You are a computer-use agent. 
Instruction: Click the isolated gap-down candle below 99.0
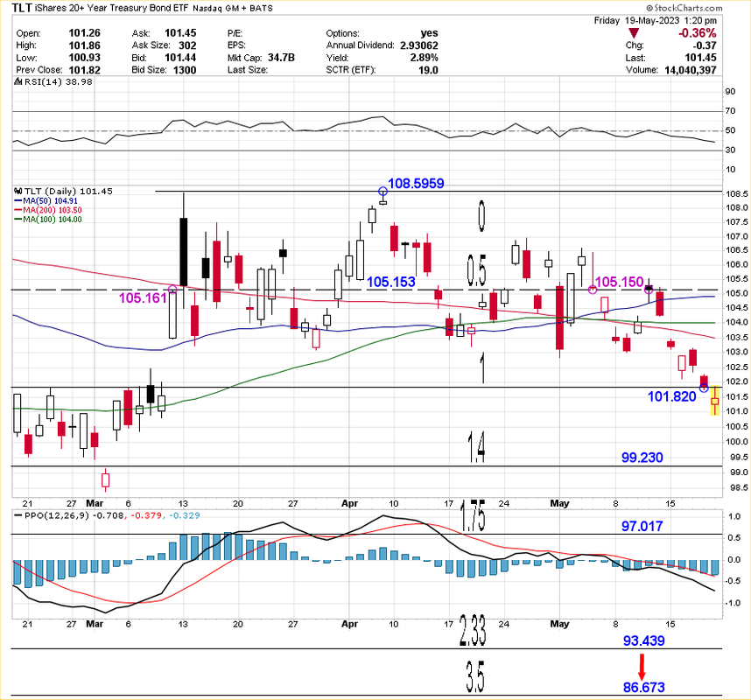[105, 479]
